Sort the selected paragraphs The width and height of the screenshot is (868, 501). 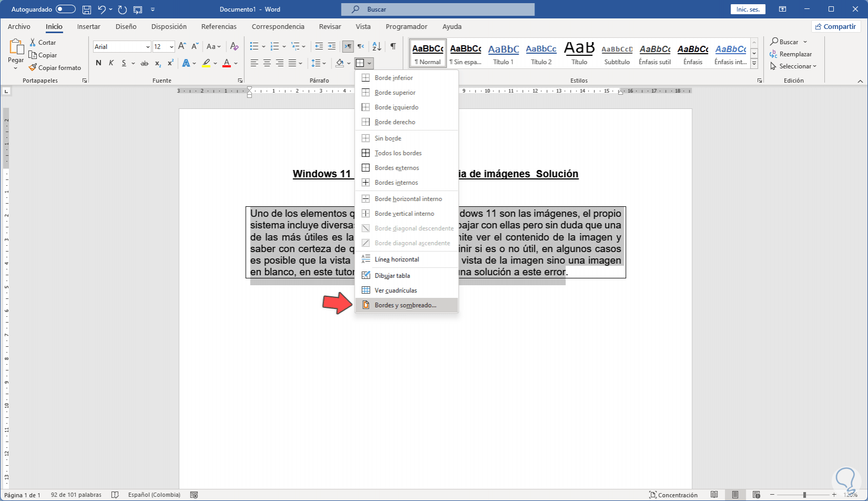[x=377, y=46]
